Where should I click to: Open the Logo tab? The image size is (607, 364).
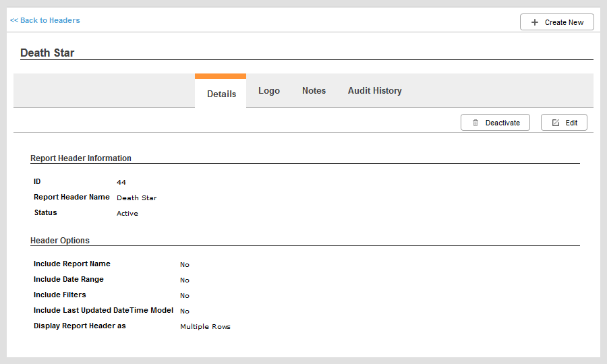coord(269,90)
